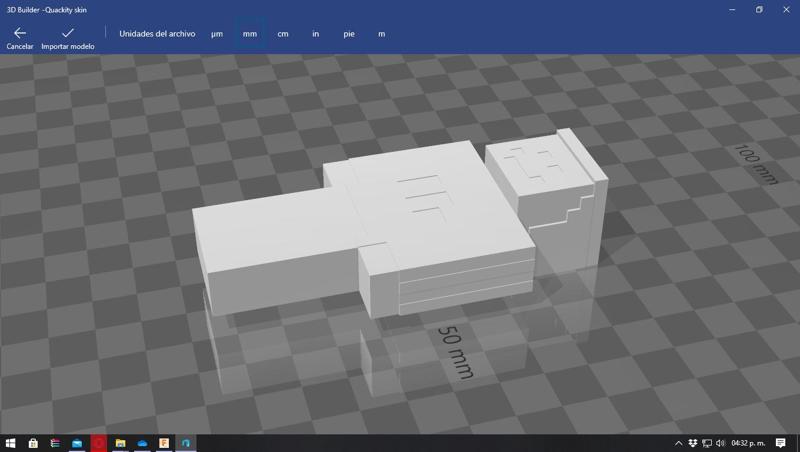800x452 pixels.
Task: Show hidden system tray icons
Action: pyautogui.click(x=679, y=443)
